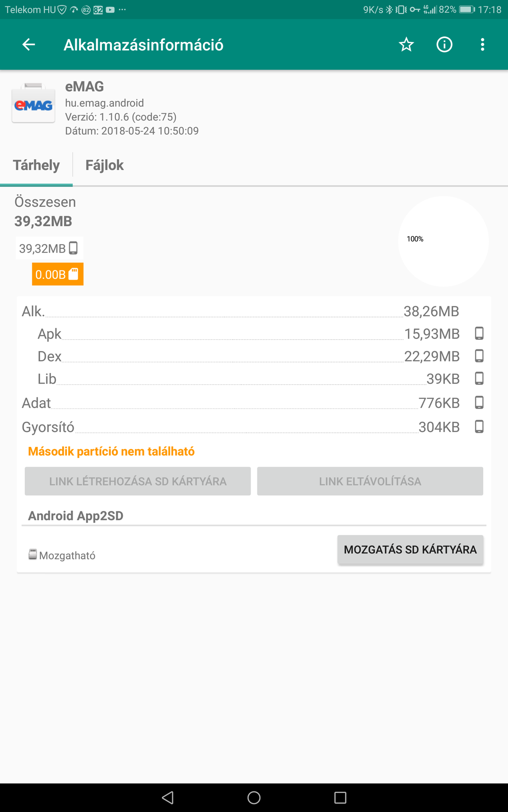The image size is (508, 812).
Task: Tap the Mozgatható SD card indicator
Action: tap(62, 555)
